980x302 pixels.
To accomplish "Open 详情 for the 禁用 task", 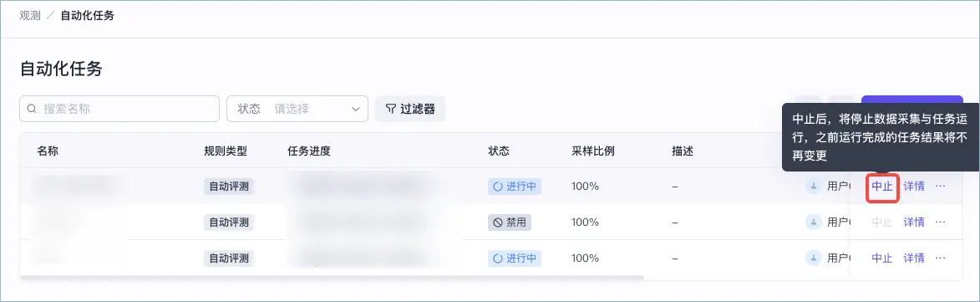I will tap(914, 222).
